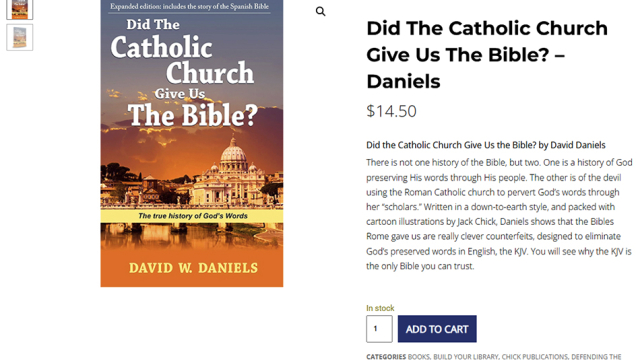Click the Add to Cart button
640x360 pixels.
(x=437, y=329)
